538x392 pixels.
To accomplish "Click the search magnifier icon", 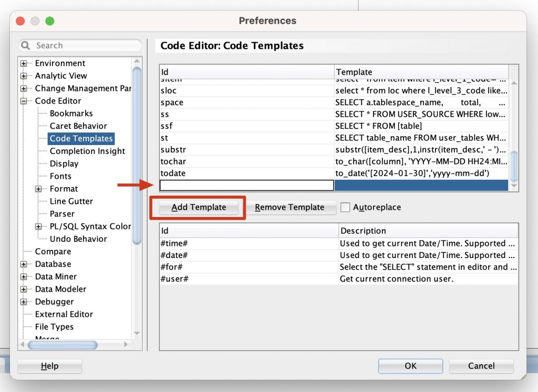I will pyautogui.click(x=26, y=46).
